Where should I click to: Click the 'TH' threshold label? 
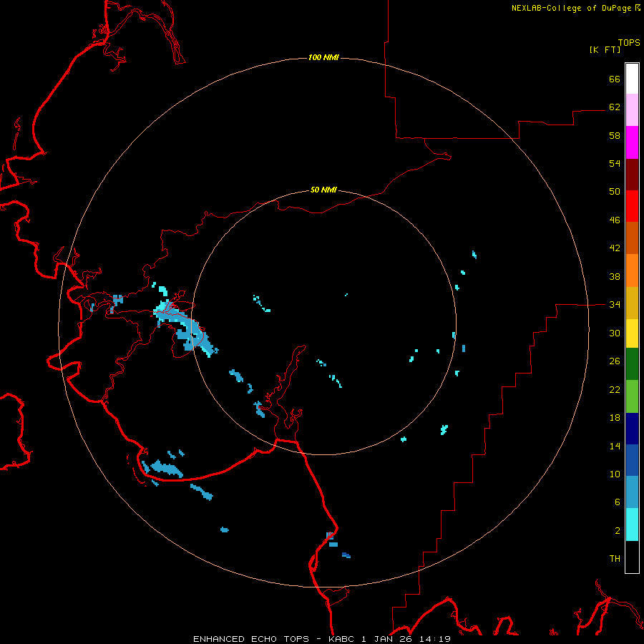(x=615, y=559)
